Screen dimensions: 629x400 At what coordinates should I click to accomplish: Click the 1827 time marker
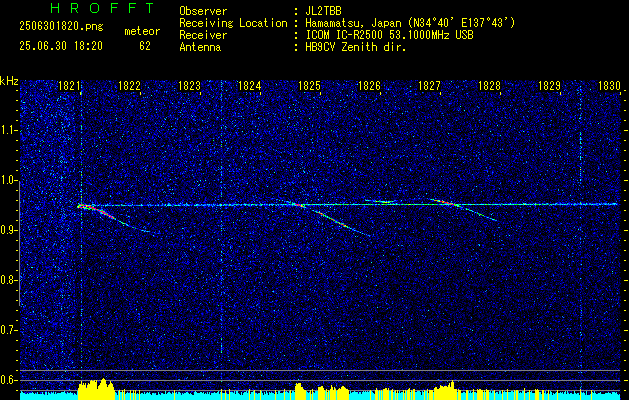[x=429, y=86]
